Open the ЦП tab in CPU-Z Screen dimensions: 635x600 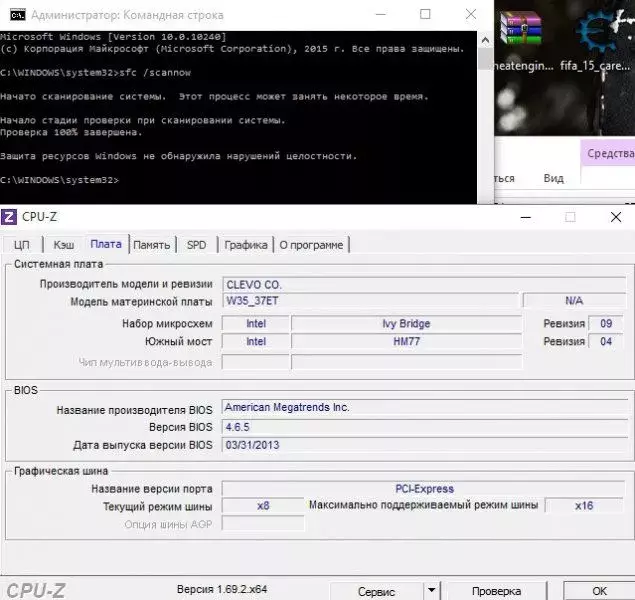[x=22, y=245]
